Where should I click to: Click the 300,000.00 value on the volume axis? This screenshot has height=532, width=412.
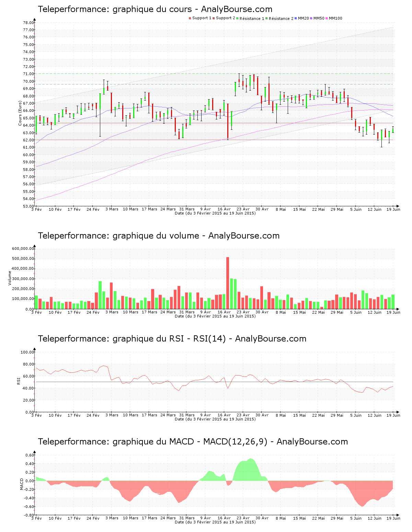pos(23,279)
